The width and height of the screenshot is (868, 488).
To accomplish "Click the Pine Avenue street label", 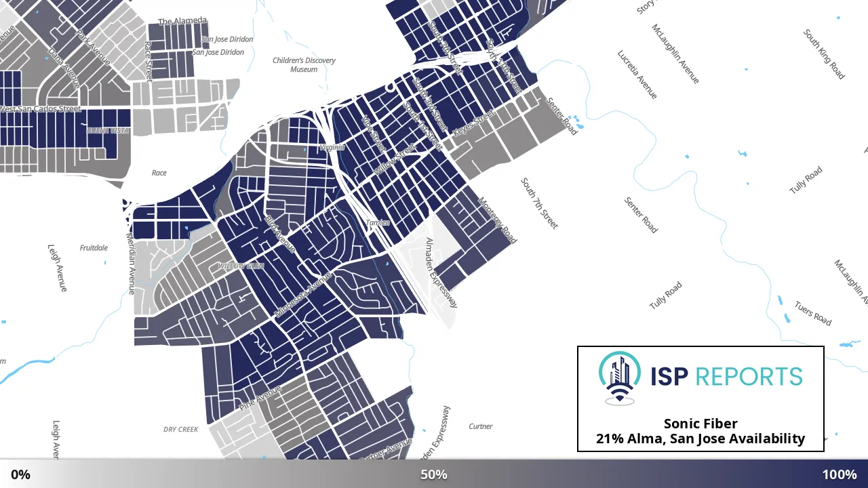I will click(260, 399).
